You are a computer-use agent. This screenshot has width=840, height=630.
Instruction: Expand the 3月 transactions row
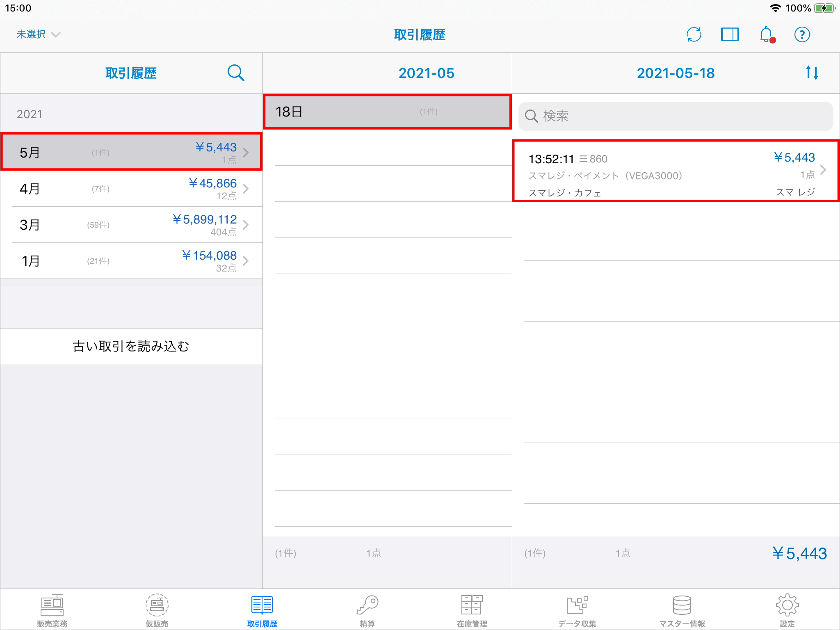pyautogui.click(x=131, y=225)
